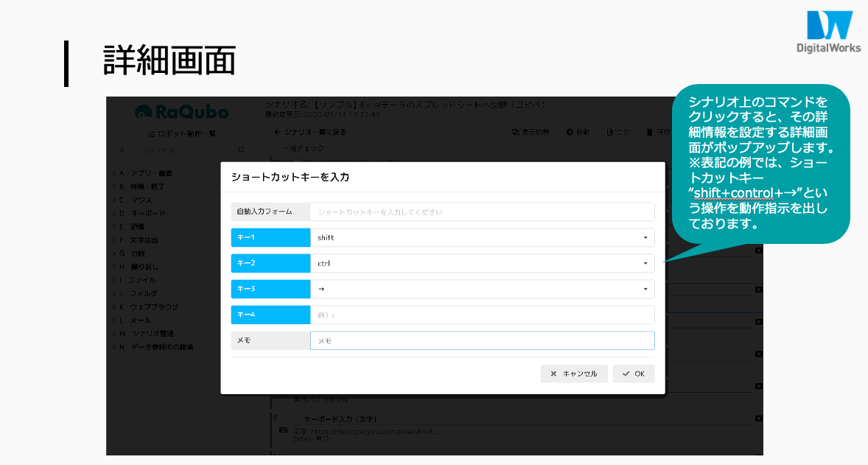Viewport: 868px width, 465px height.
Task: Click the DigitalWorks logo
Action: click(829, 32)
